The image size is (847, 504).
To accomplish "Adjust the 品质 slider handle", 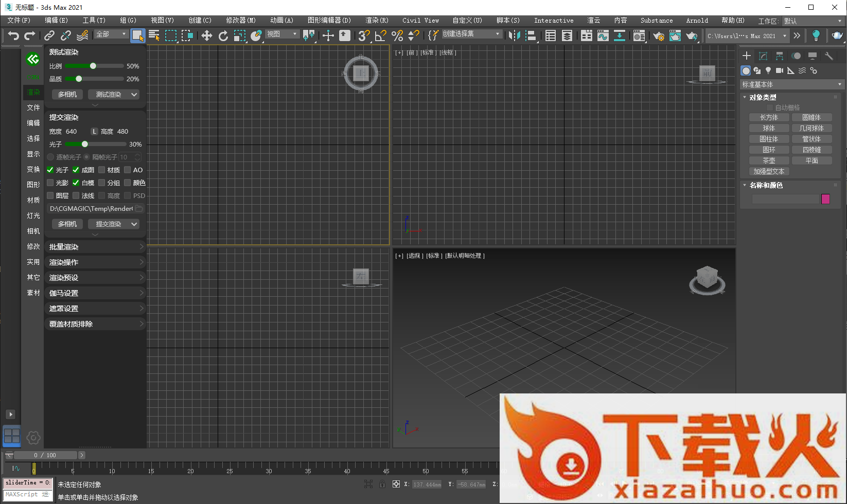I will [x=79, y=79].
